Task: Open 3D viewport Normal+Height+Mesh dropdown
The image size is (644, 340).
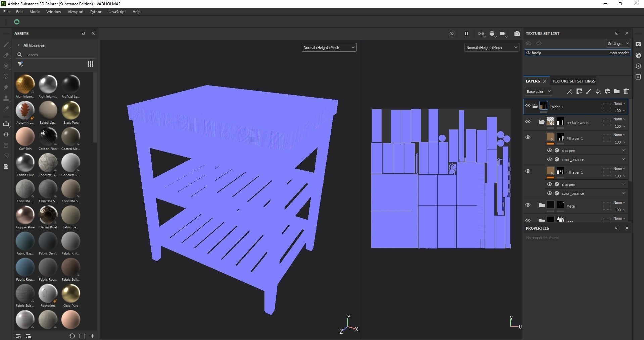Action: [x=329, y=48]
